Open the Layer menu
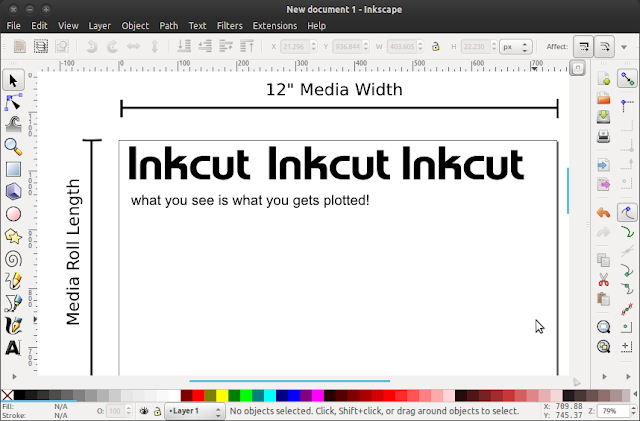The height and width of the screenshot is (421, 640). click(100, 26)
